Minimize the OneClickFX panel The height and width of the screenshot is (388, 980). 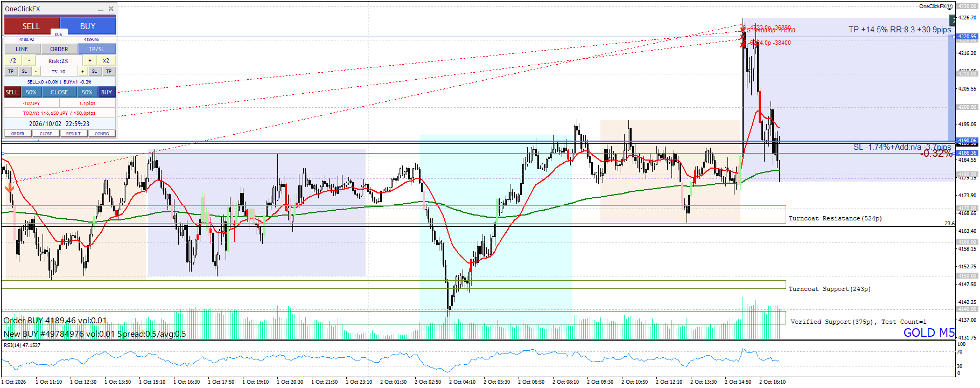(x=101, y=9)
